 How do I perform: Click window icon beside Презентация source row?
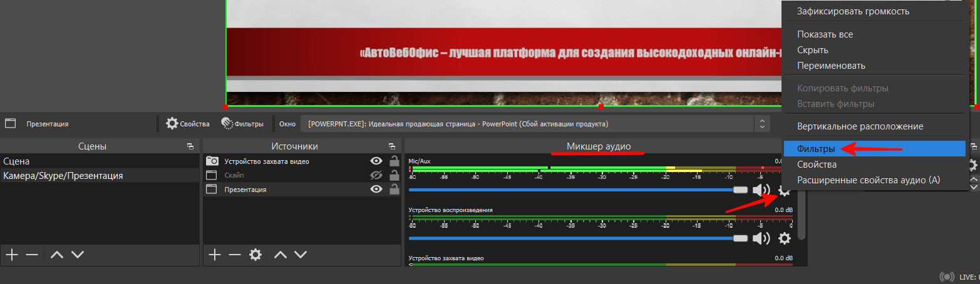coord(212,189)
